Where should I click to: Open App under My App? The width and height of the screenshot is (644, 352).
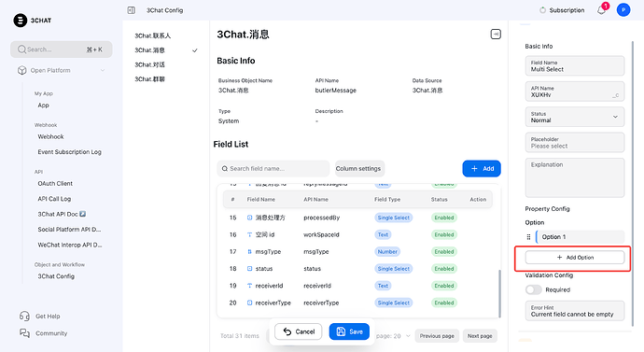(x=43, y=106)
